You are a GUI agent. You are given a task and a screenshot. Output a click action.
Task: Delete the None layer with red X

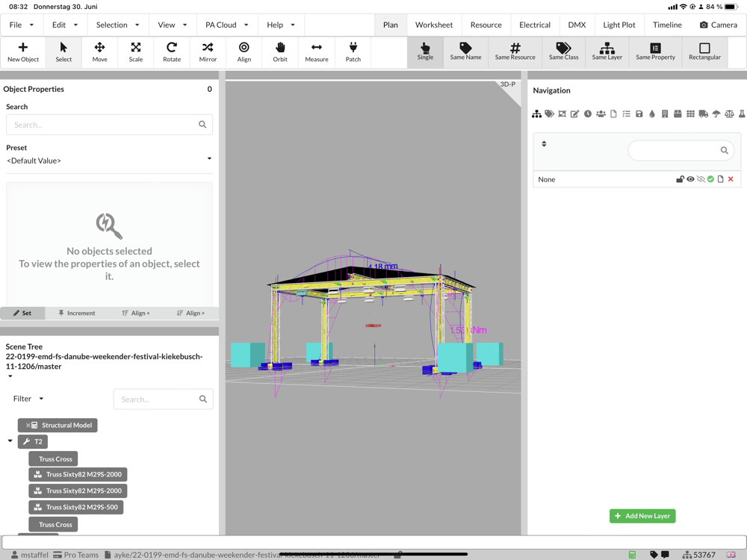[731, 179]
